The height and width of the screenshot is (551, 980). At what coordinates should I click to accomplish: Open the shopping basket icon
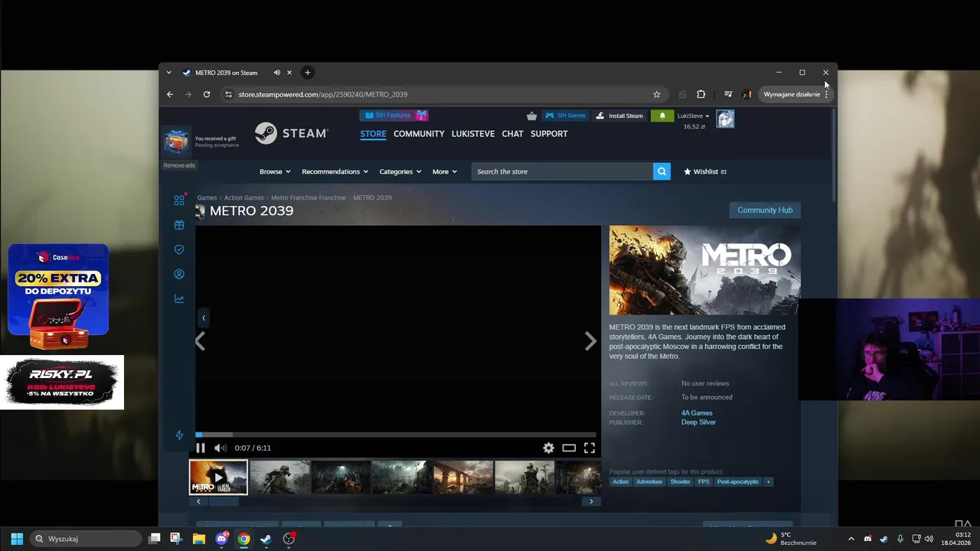531,116
